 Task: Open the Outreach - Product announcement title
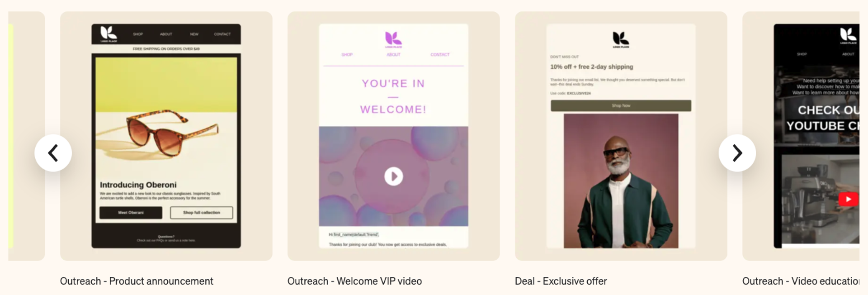[137, 281]
